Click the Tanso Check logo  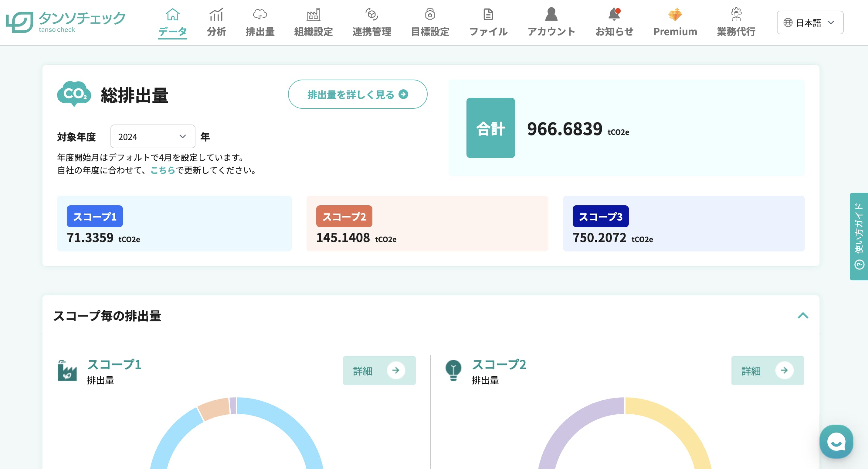(x=66, y=22)
